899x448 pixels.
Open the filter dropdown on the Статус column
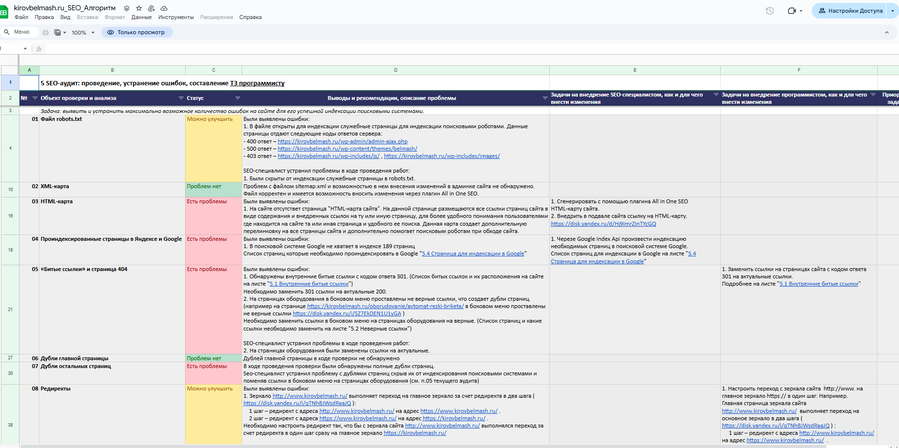[237, 98]
